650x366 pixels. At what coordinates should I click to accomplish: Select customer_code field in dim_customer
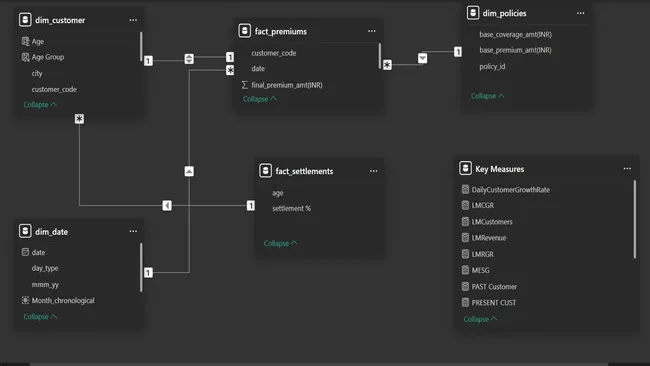pyautogui.click(x=54, y=89)
